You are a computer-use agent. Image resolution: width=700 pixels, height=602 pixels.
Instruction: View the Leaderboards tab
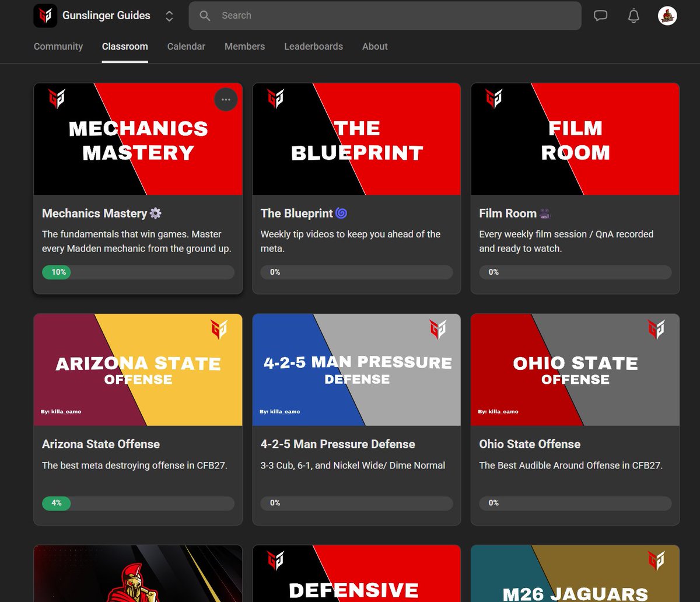(313, 47)
